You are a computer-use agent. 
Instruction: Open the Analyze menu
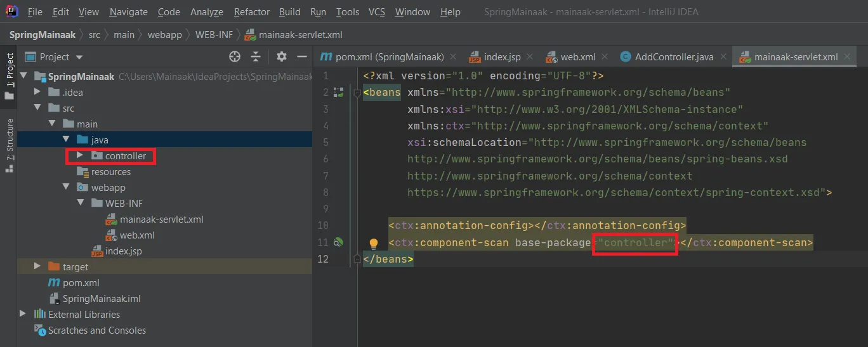[207, 12]
